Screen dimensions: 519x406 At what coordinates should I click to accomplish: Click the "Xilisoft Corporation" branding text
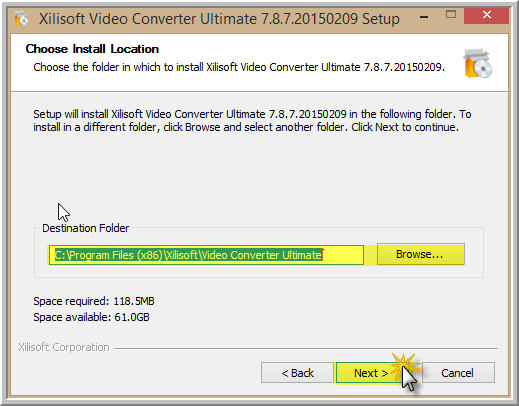click(64, 347)
